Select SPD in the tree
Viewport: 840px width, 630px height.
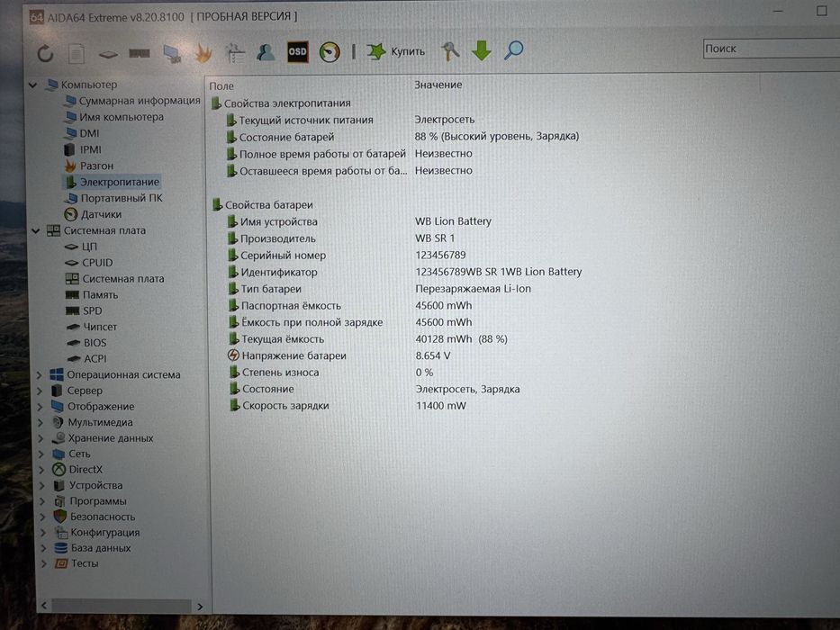[84, 310]
